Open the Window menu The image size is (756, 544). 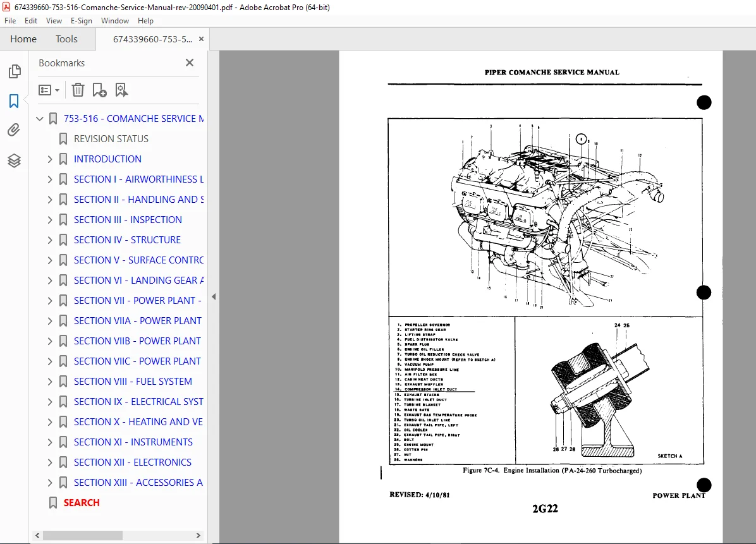pos(115,21)
